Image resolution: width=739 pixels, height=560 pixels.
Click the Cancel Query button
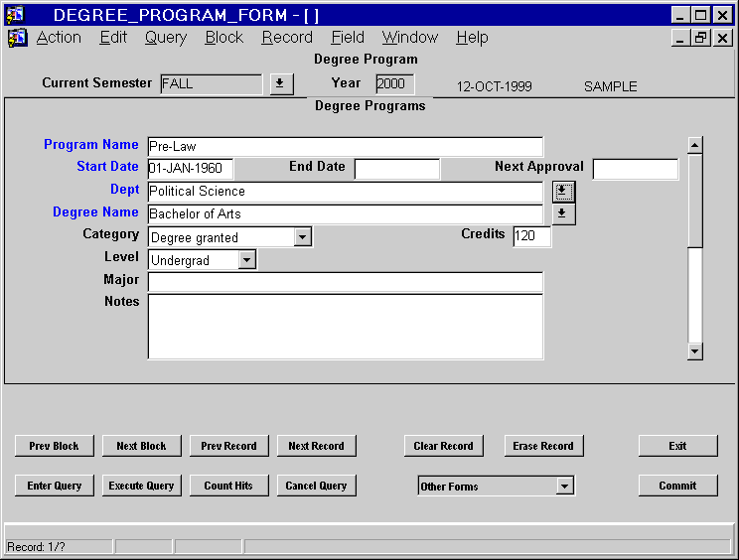pyautogui.click(x=316, y=486)
